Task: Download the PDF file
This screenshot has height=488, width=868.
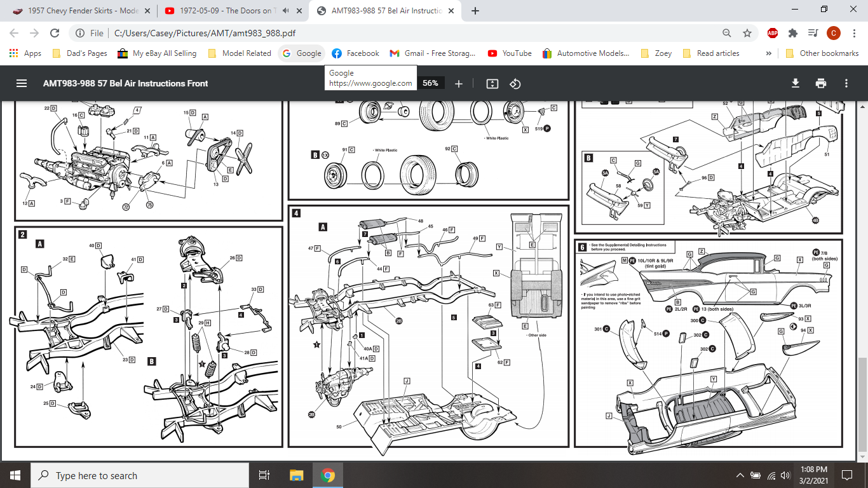Action: (795, 83)
